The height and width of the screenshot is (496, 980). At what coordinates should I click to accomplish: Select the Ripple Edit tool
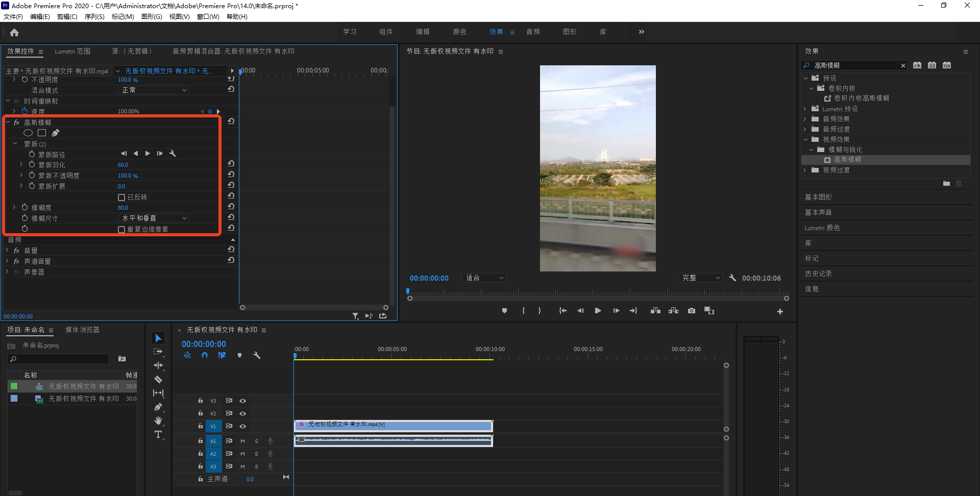tap(158, 365)
